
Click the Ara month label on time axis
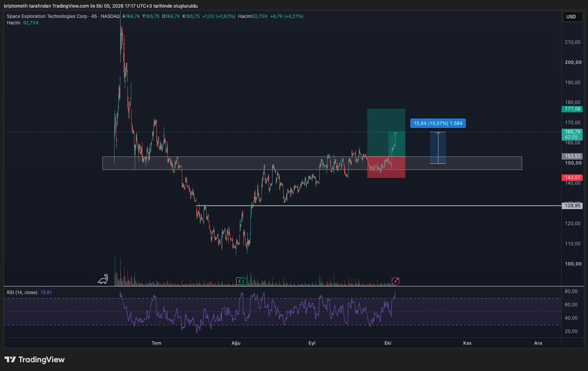(538, 343)
